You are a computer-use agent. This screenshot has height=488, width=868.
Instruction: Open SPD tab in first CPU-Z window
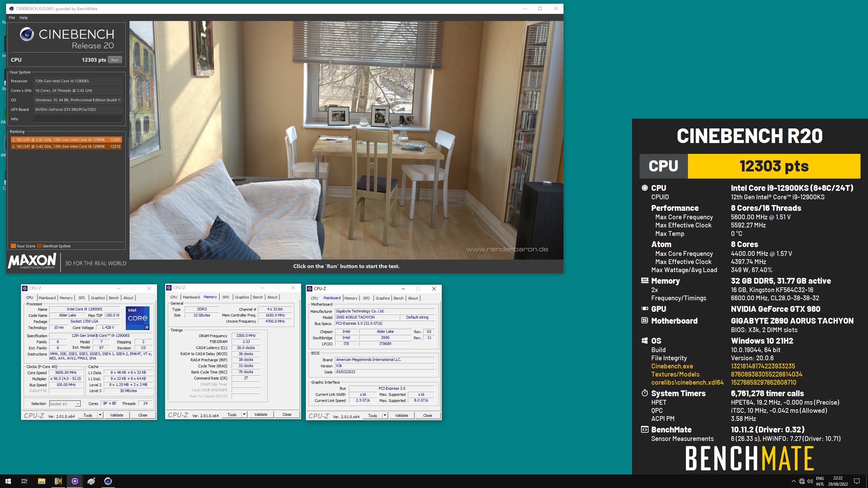pos(82,298)
